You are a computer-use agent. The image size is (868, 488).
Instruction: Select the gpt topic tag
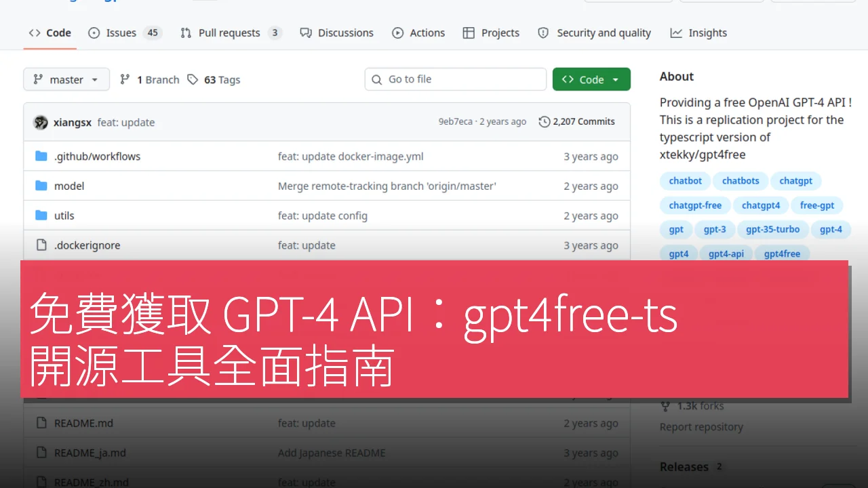tap(676, 229)
